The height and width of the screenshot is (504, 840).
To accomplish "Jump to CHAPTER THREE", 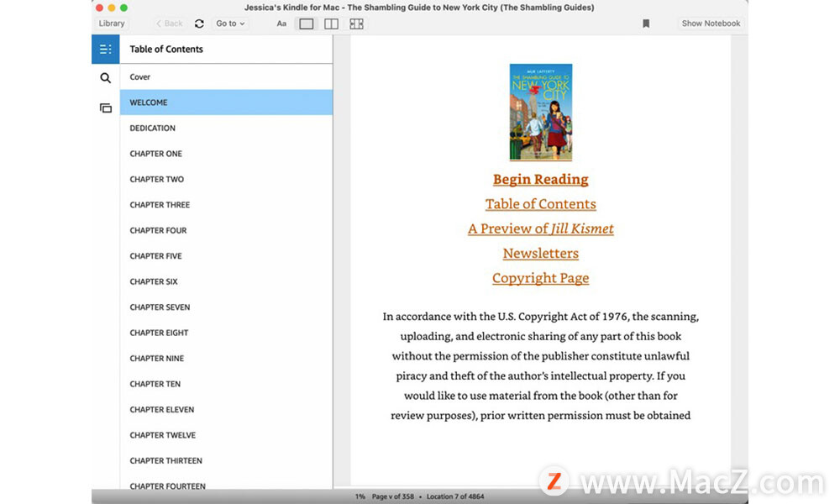I will [226, 205].
